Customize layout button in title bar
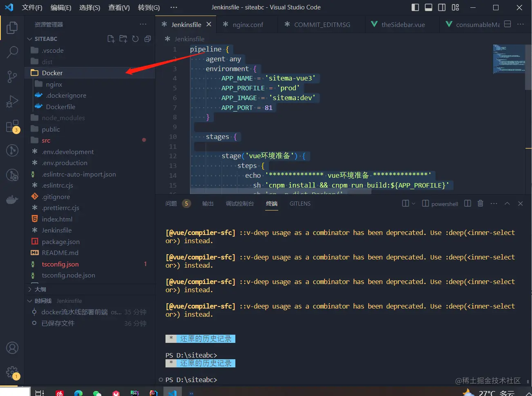This screenshot has width=532, height=396. 455,7
